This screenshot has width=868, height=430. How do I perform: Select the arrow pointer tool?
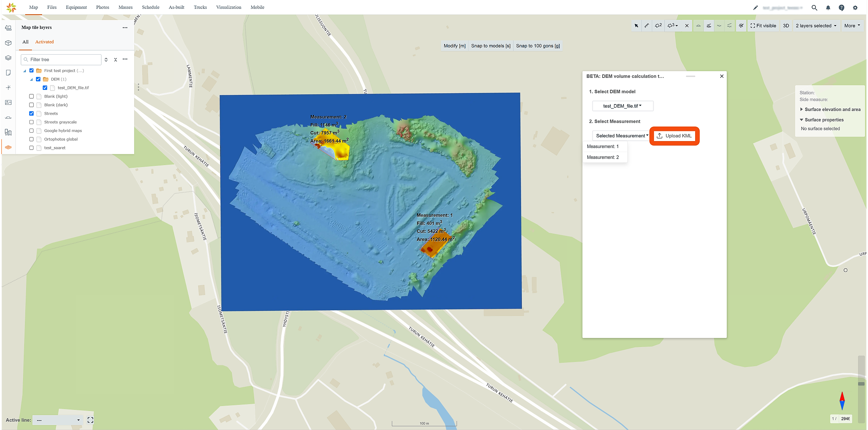coord(636,26)
